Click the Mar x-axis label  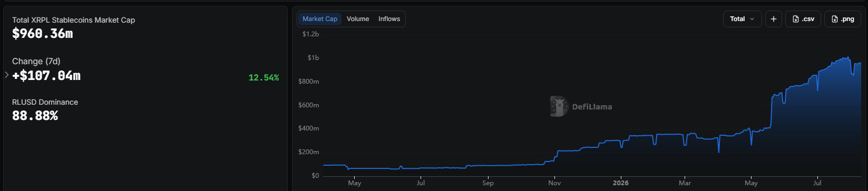[x=685, y=183]
